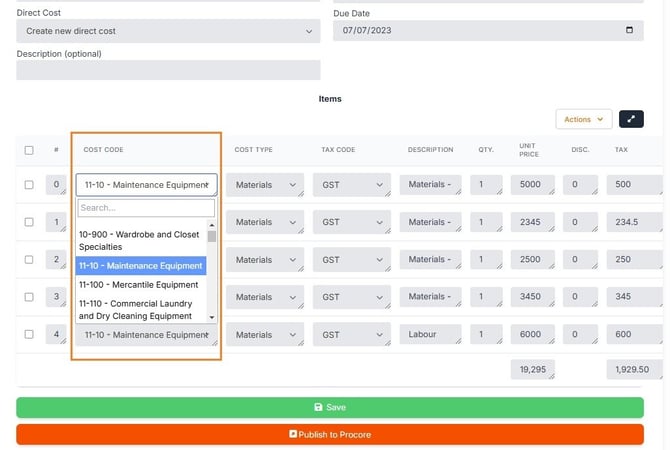Choose 11-100 Mercantile Equipment option
Screen dimensions: 670x450
[141, 285]
